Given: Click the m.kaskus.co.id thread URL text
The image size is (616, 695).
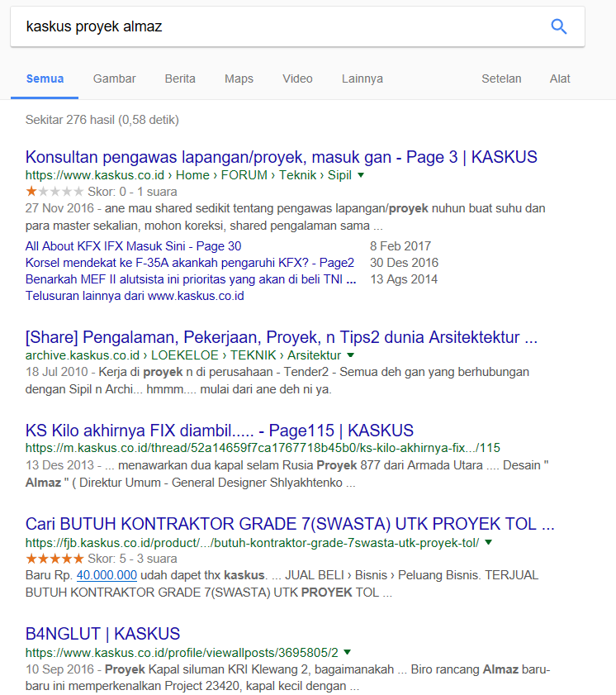Looking at the screenshot, I should click(263, 448).
